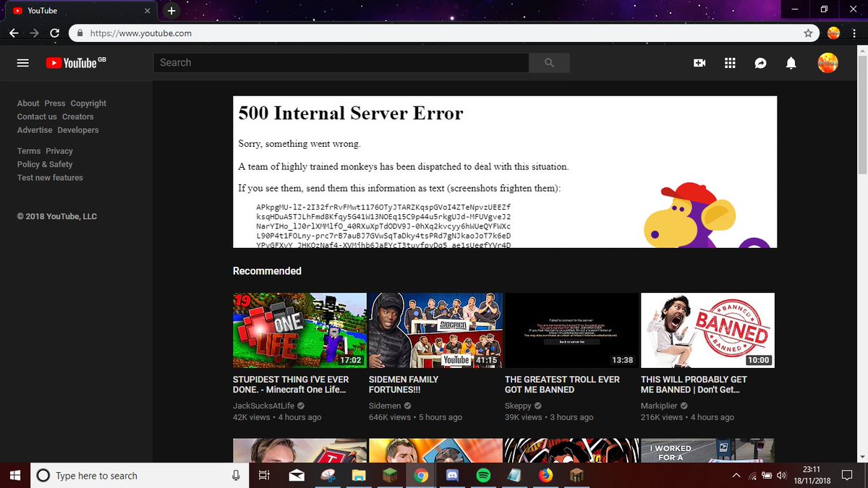The width and height of the screenshot is (868, 488).
Task: Open the Markiplier channel link
Action: coord(659,406)
